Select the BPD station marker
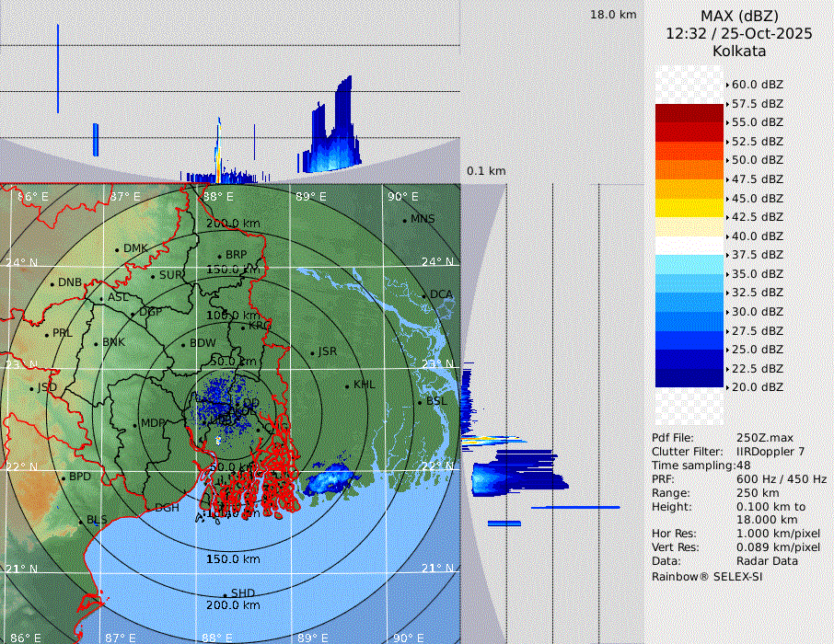This screenshot has height=644, width=834. (64, 477)
